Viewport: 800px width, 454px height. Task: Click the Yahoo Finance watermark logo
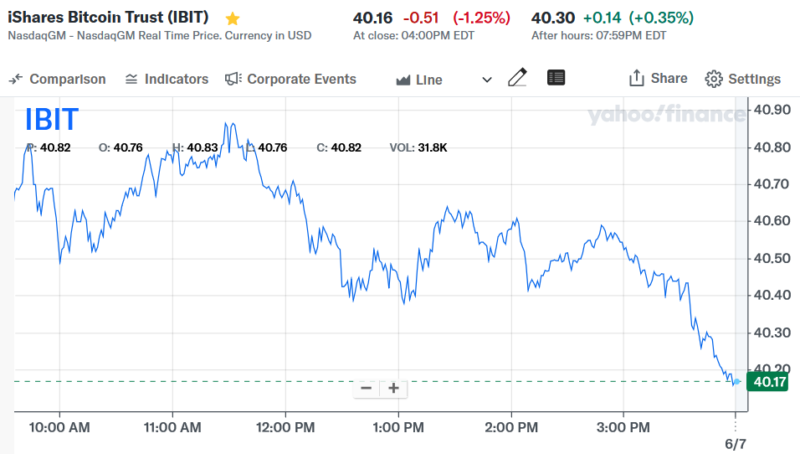click(x=665, y=114)
